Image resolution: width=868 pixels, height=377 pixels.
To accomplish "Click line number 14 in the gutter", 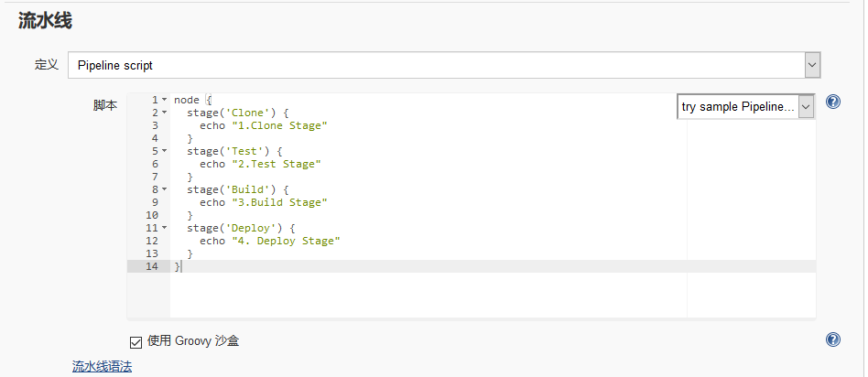I will click(152, 266).
